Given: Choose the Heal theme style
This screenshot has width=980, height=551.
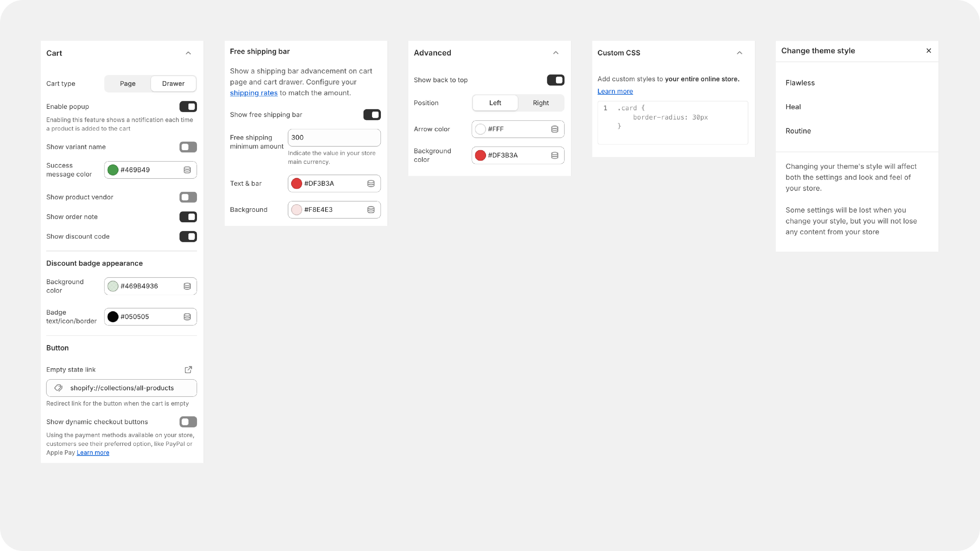Looking at the screenshot, I should 793,107.
